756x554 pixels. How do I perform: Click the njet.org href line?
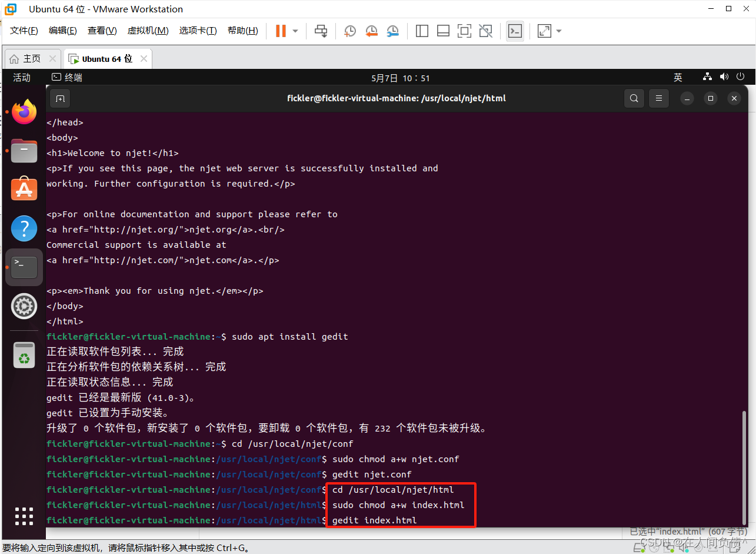click(165, 230)
